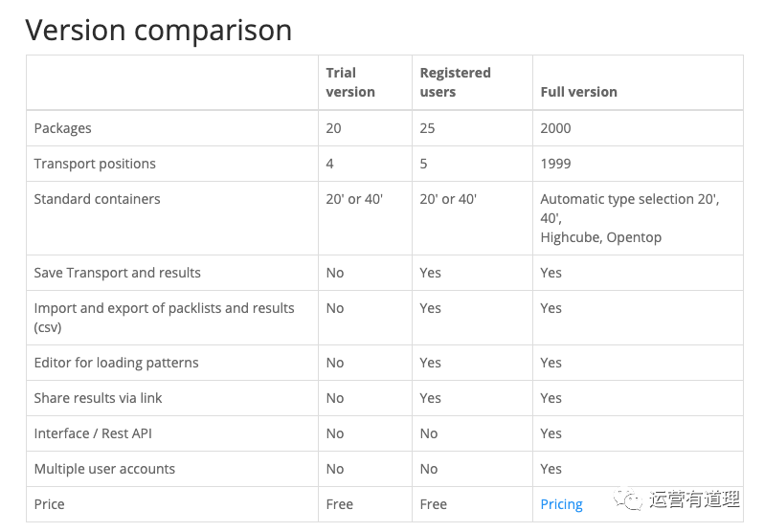Click the 'Trial version' column header
Viewport: 764px width, 532px height.
click(x=350, y=82)
